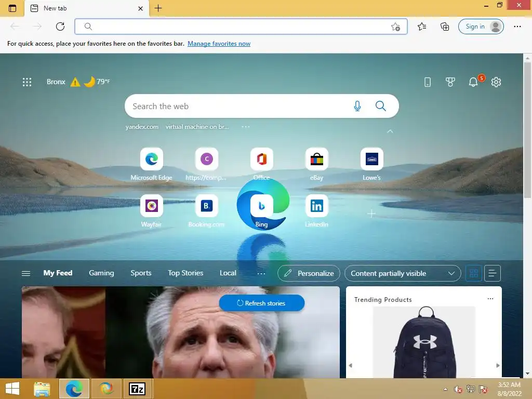Switch to the Gaming tab
Viewport: 532px width, 399px height.
101,273
